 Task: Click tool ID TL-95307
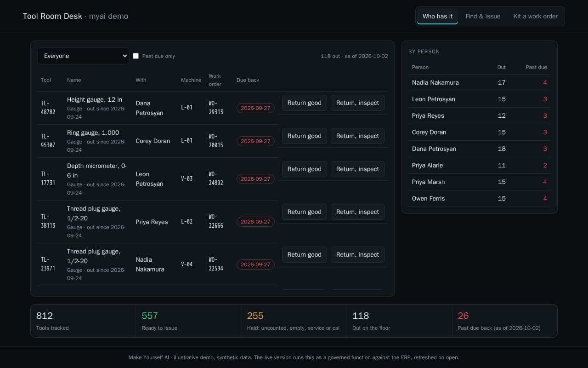click(x=48, y=141)
